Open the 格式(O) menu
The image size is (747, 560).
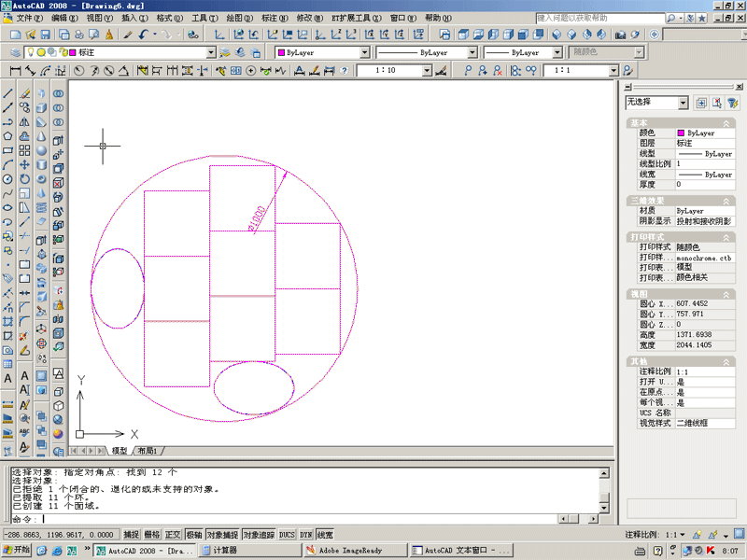(x=170, y=18)
